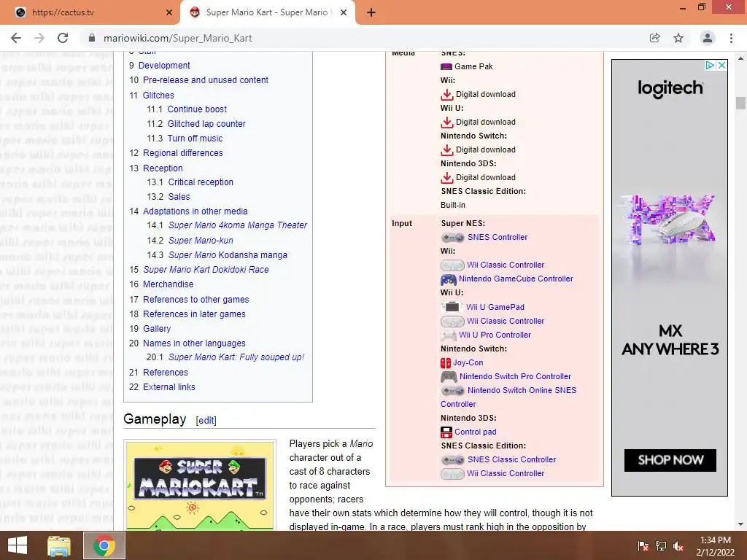
Task: Open the Gallery section link
Action: point(157,329)
